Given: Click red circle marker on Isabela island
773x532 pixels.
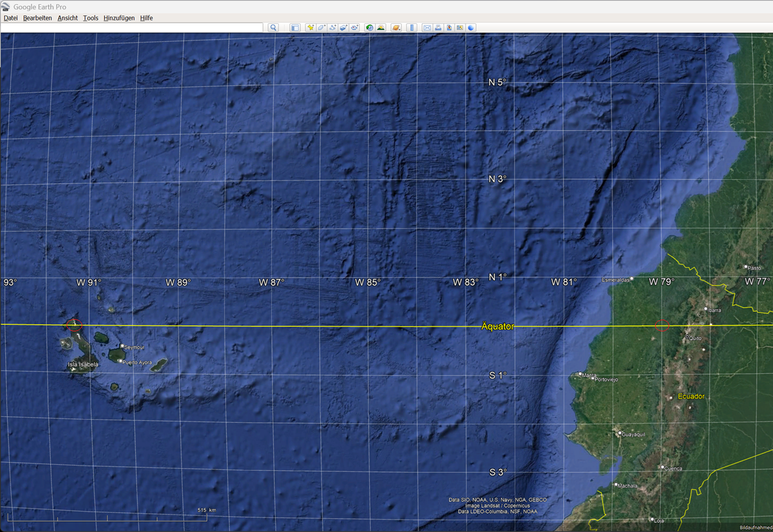Looking at the screenshot, I should point(75,325).
